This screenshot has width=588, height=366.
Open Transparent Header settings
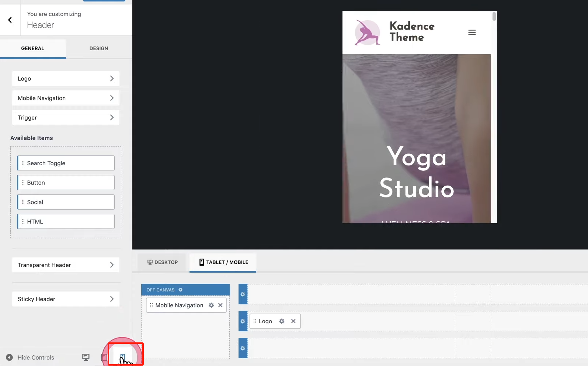[x=66, y=265]
